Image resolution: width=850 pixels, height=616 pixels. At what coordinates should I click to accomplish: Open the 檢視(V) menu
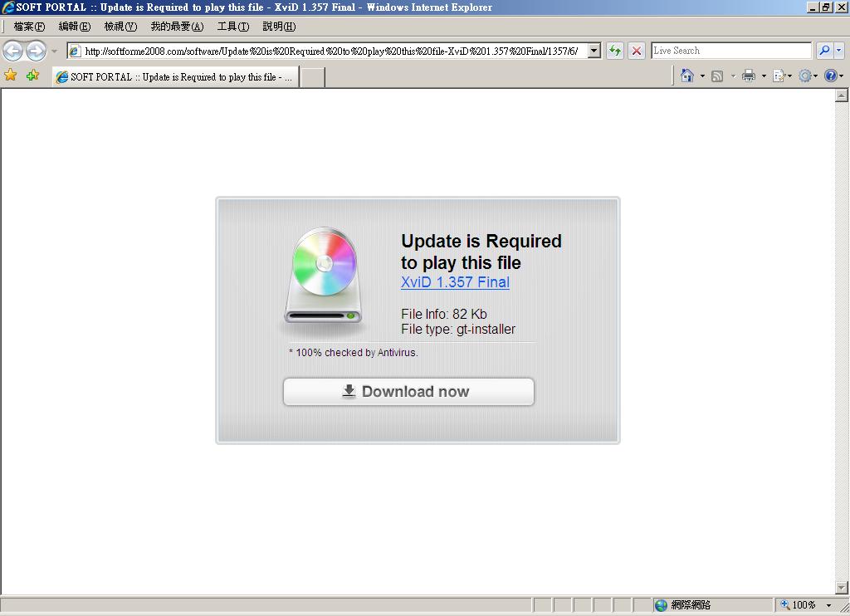121,27
